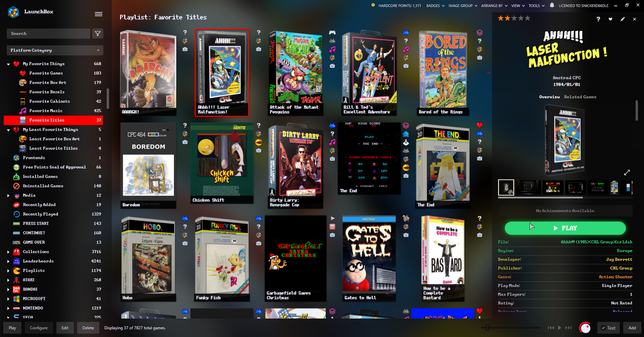Click the swirl icon beside Gates to Hell
The height and width of the screenshot is (337, 644).
pyautogui.click(x=406, y=219)
